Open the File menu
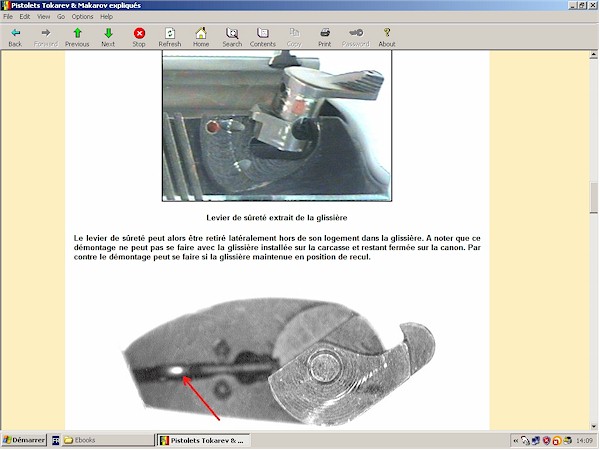Image resolution: width=600 pixels, height=450 pixels. (x=8, y=16)
